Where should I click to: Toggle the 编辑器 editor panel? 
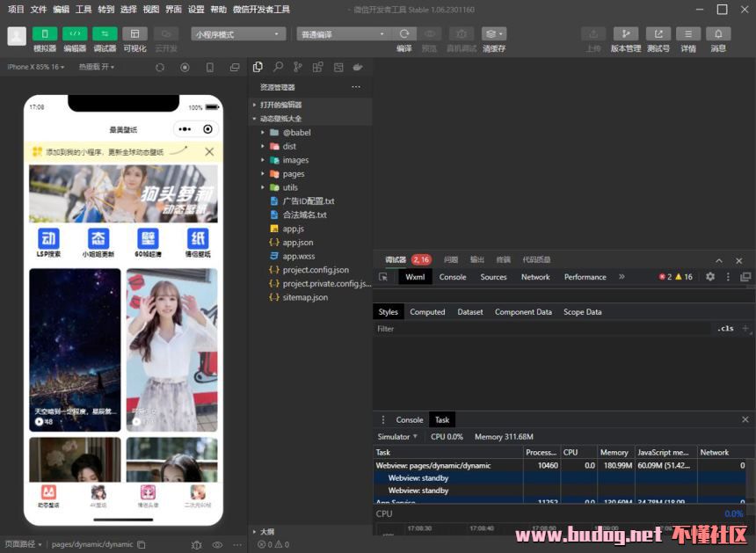(75, 34)
